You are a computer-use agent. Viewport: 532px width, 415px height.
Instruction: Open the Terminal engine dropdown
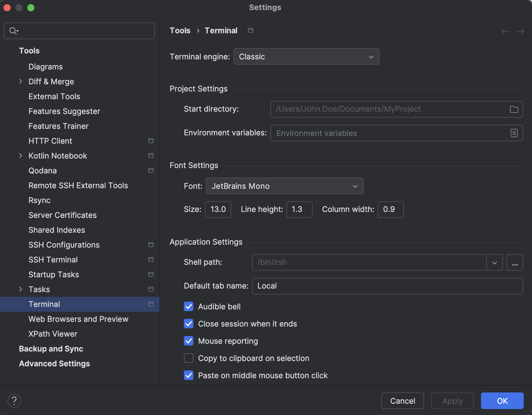coord(306,56)
